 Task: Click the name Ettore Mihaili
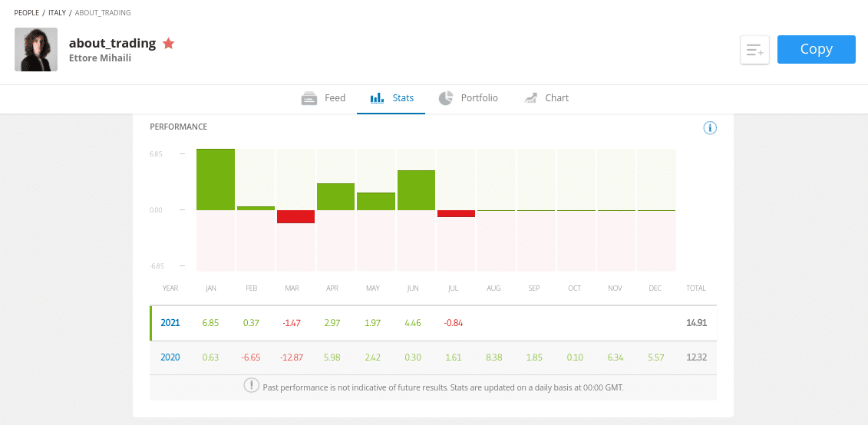[x=101, y=58]
